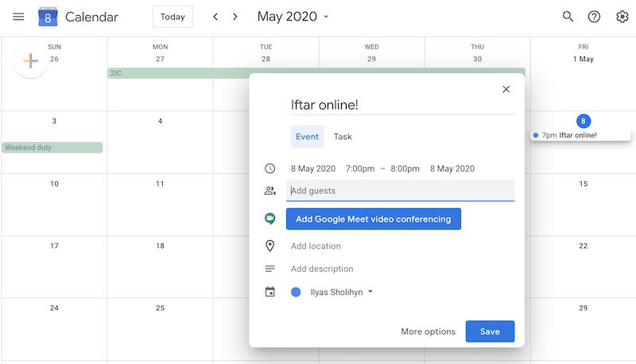
Task: Select the highlighted date 8
Action: click(x=584, y=121)
